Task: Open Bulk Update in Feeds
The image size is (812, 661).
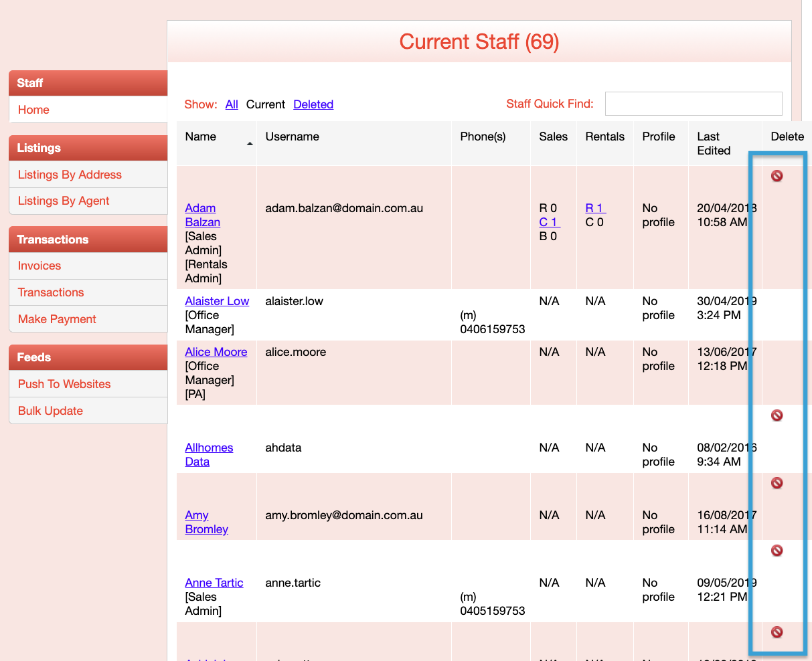Action: [50, 411]
